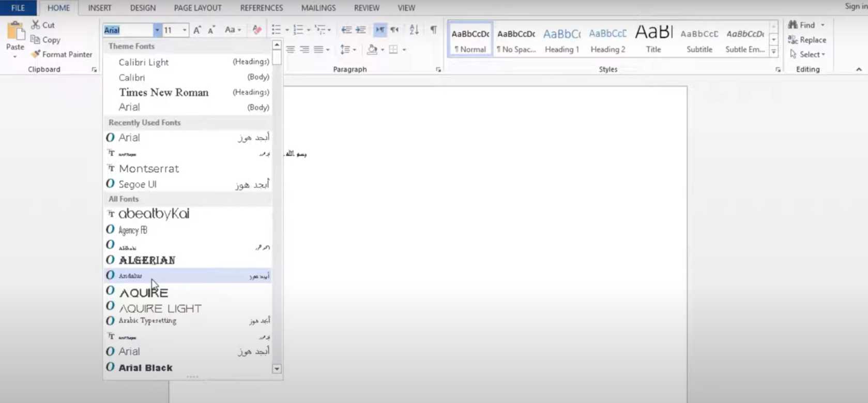Viewport: 868px width, 403px height.
Task: Toggle left-to-right text direction
Action: coord(380,30)
